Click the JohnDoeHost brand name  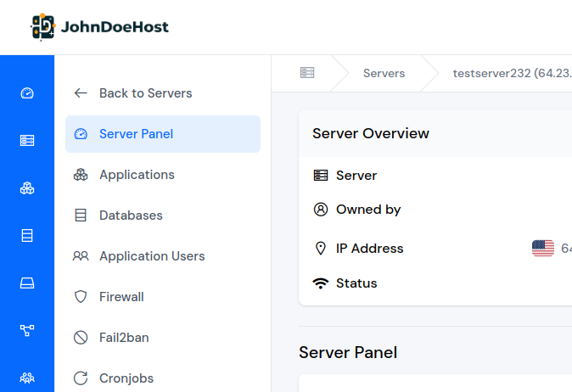click(x=115, y=27)
